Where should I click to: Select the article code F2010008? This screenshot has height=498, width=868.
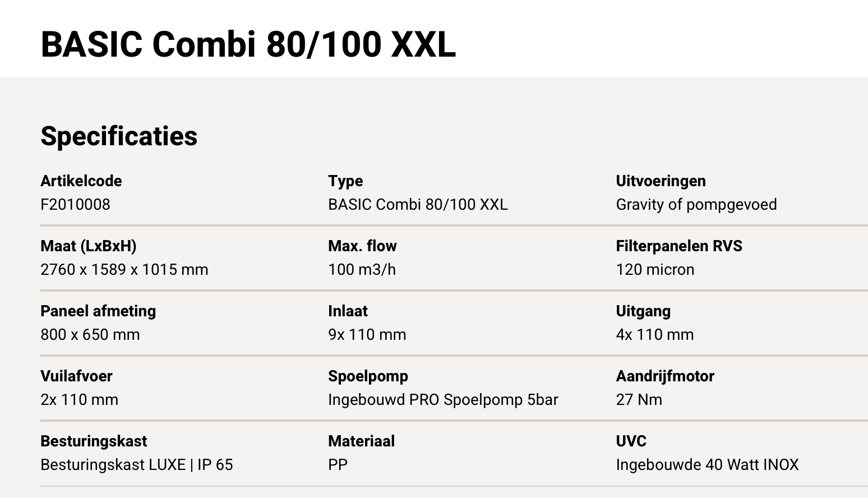(x=75, y=204)
